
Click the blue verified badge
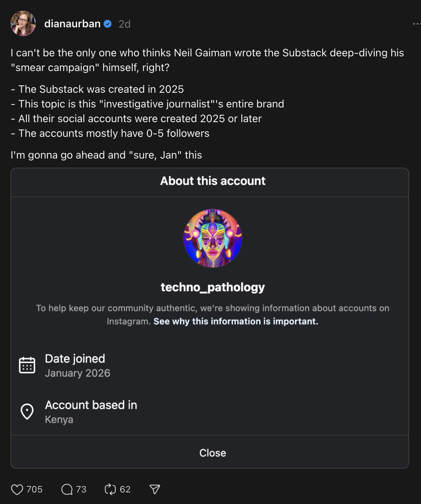108,24
